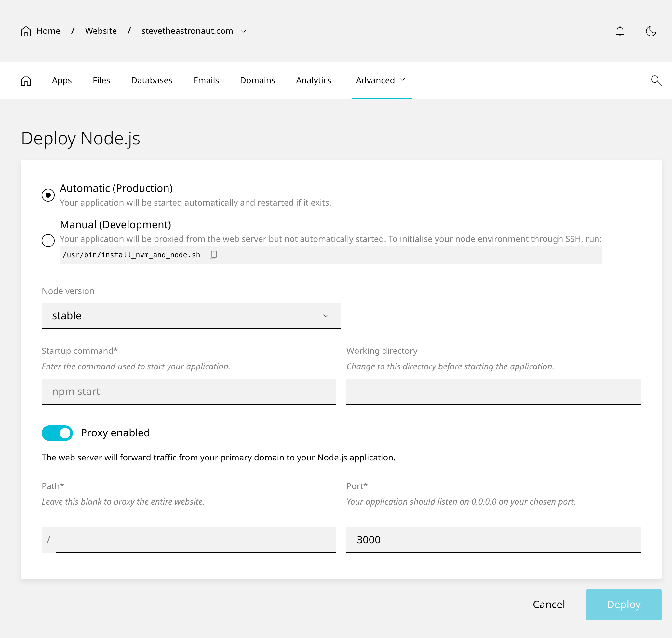Go to Website breadcrumb link
This screenshot has height=638, width=672.
[101, 31]
